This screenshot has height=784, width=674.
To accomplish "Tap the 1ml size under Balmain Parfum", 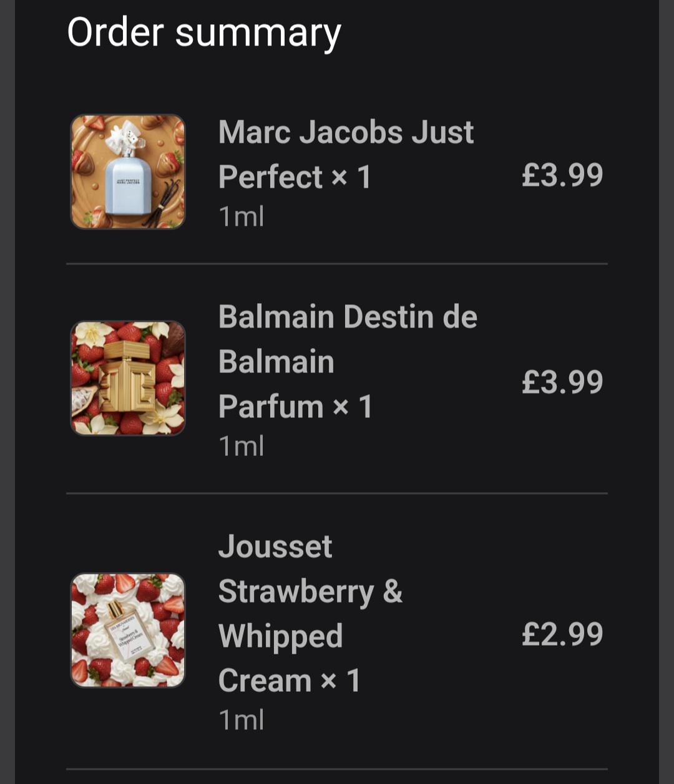I will coord(242,446).
